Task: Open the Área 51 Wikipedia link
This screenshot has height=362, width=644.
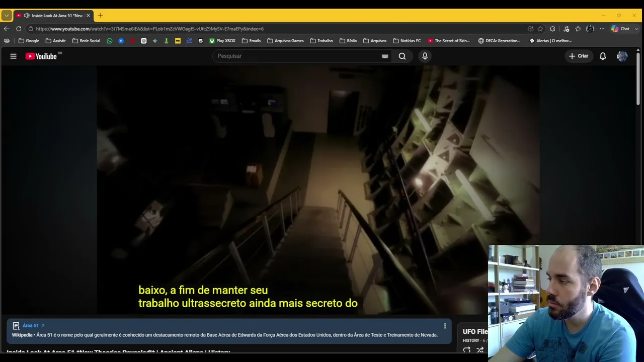Action: [x=34, y=326]
